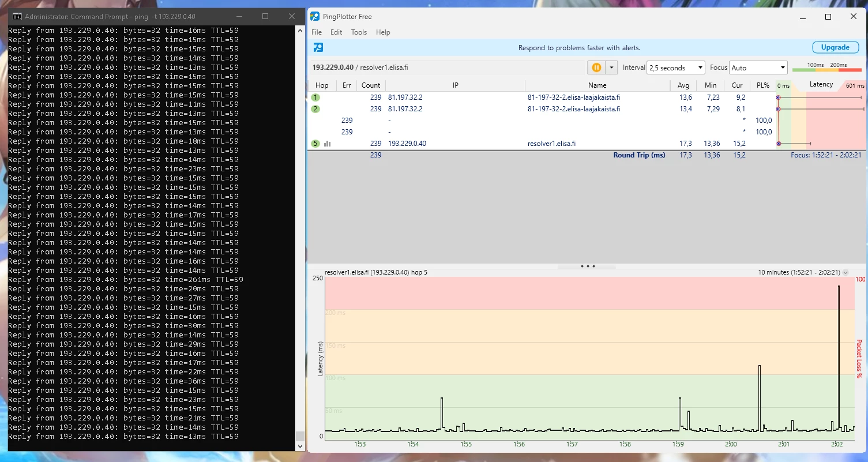Click the target address field 193.229.0.40
The image size is (868, 462).
[x=448, y=67]
